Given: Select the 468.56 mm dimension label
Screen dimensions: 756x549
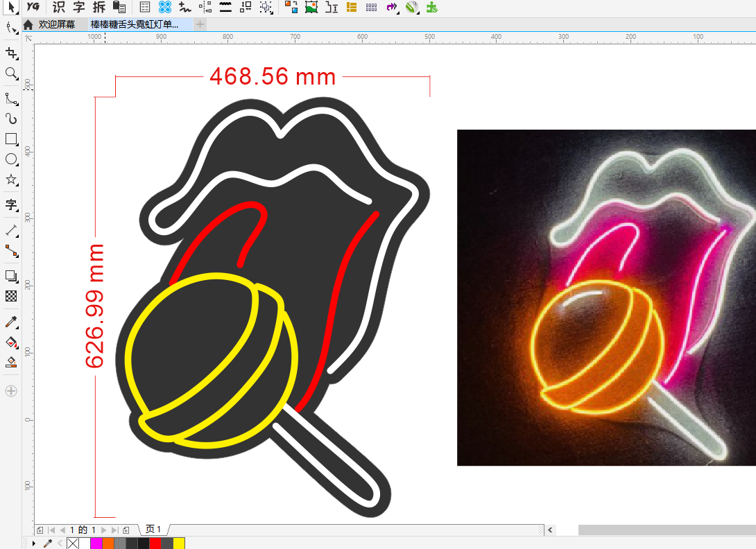Looking at the screenshot, I should [x=273, y=76].
